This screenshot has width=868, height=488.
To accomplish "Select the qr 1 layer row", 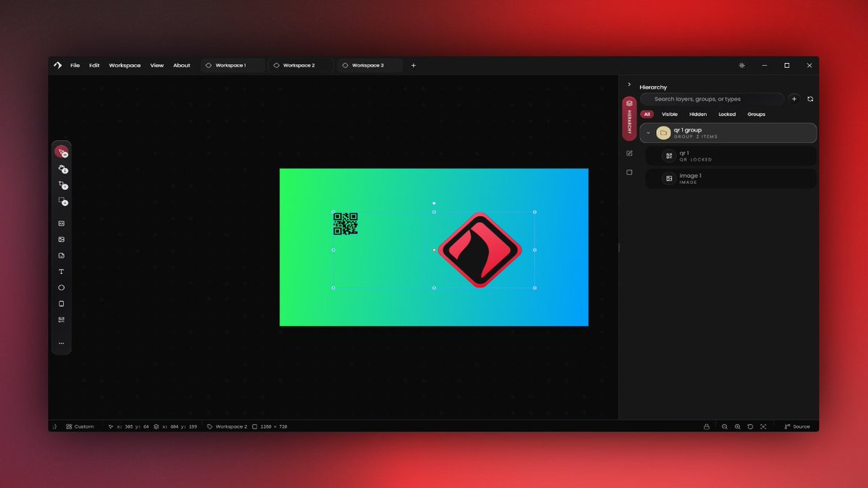I will (x=731, y=156).
